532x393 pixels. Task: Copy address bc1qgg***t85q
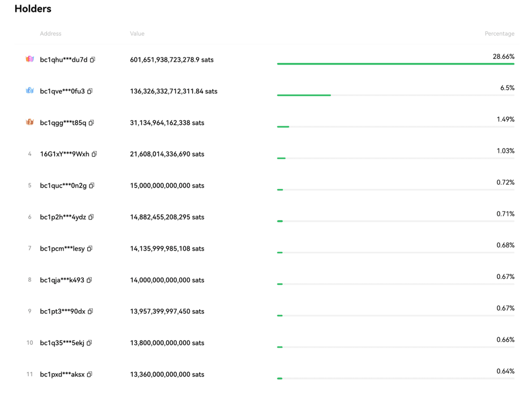[91, 122]
